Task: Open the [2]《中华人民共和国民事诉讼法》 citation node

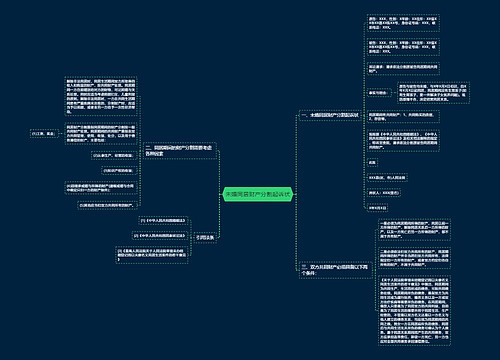Action: (x=159, y=236)
